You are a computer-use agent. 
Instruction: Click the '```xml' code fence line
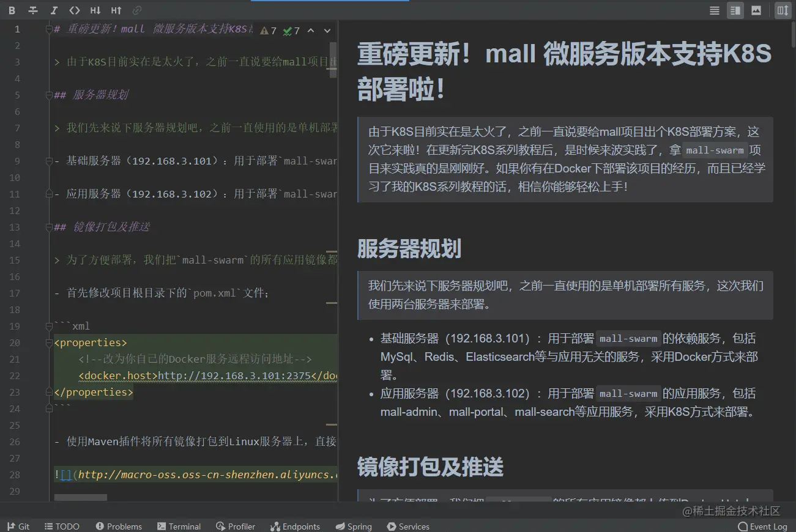click(x=72, y=326)
